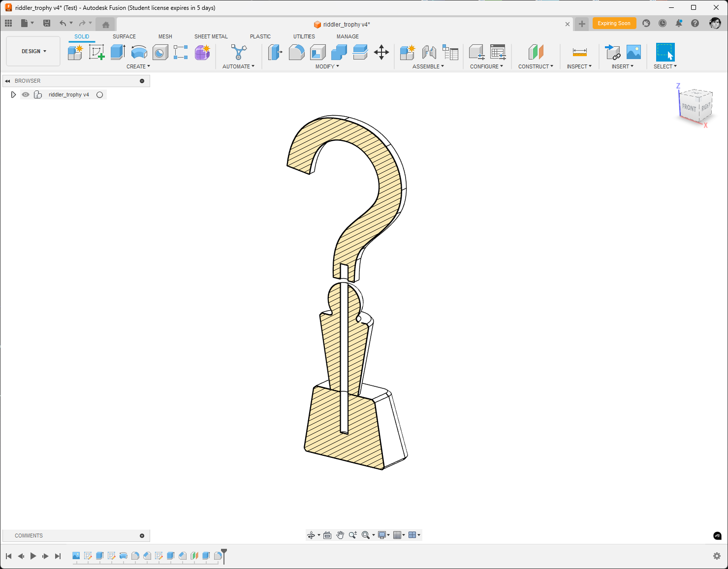Image resolution: width=728 pixels, height=569 pixels.
Task: Switch to the MANAGE tab
Action: tap(348, 36)
